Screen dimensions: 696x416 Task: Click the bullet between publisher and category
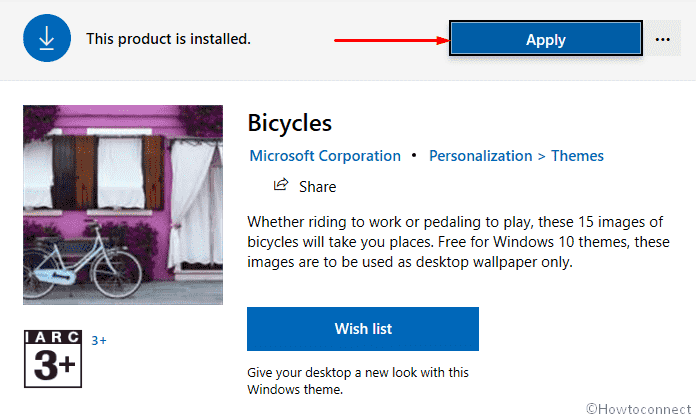pos(415,156)
